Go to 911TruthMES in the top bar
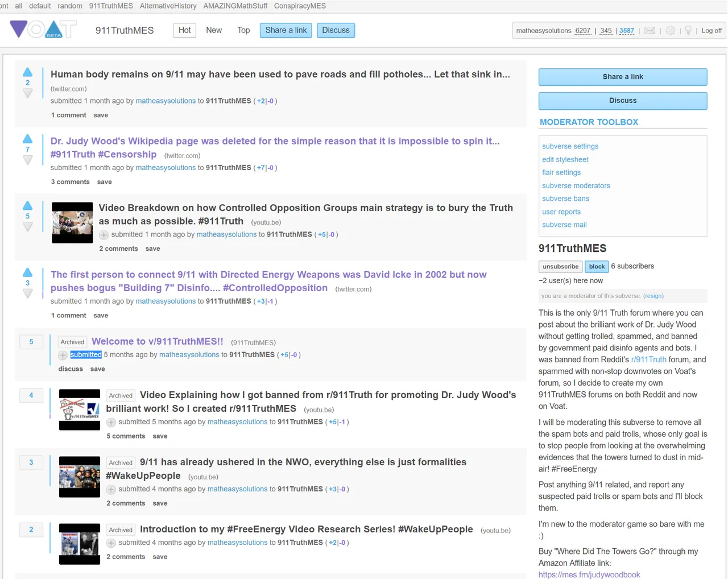The width and height of the screenshot is (728, 579). (111, 6)
